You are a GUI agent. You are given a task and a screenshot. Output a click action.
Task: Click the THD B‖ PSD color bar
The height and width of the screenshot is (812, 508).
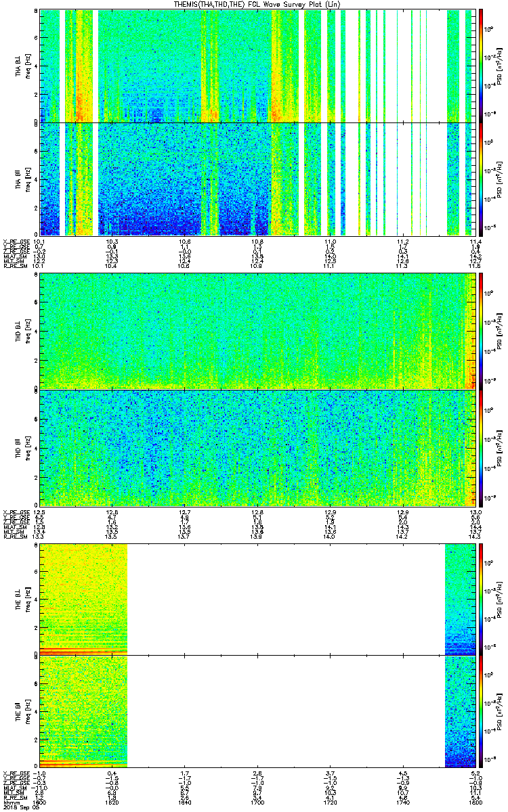tap(482, 448)
